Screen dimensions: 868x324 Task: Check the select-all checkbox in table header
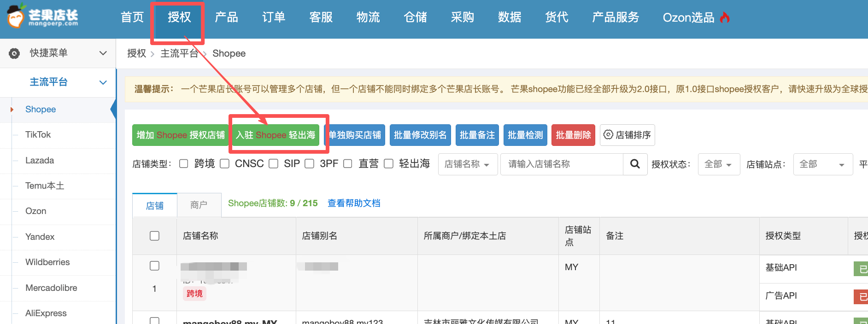coord(154,236)
